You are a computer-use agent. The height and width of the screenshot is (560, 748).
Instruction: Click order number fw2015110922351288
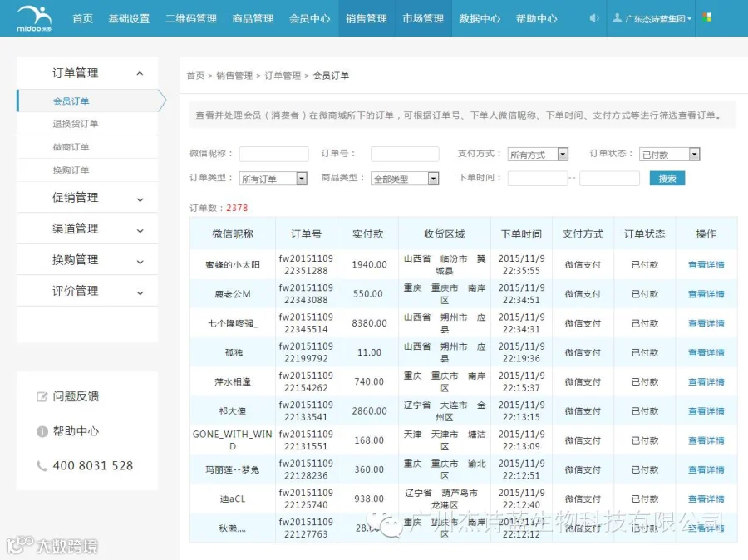306,265
